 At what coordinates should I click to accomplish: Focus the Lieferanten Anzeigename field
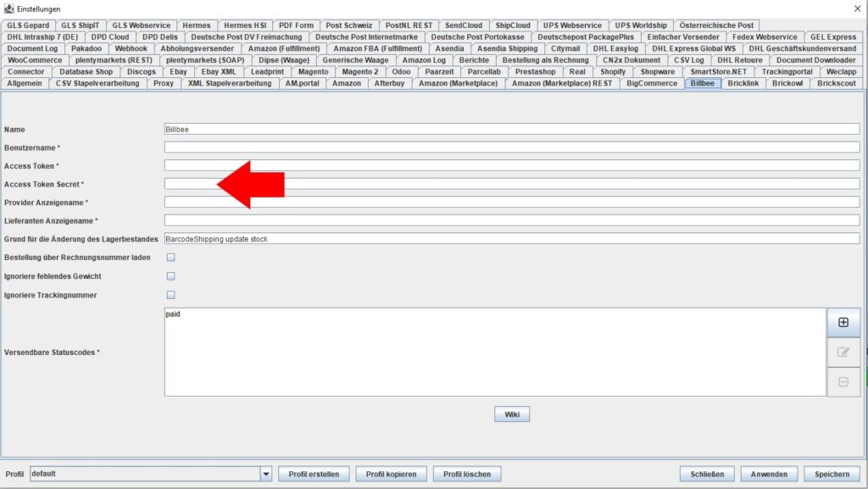512,220
